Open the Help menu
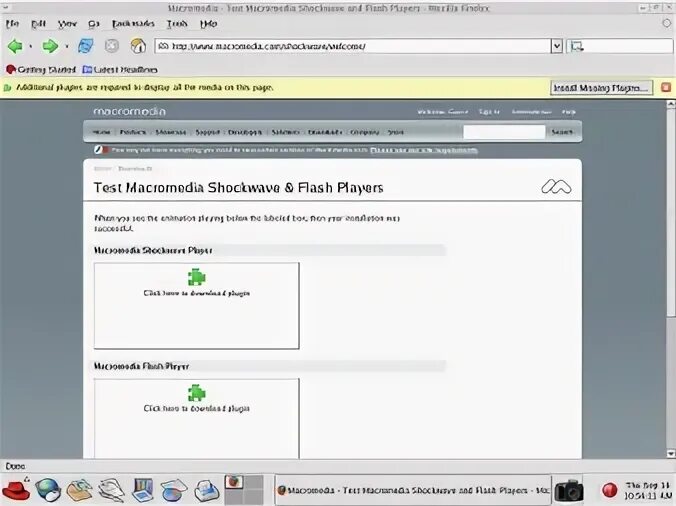Screen dimensions: 676x506 tap(208, 24)
